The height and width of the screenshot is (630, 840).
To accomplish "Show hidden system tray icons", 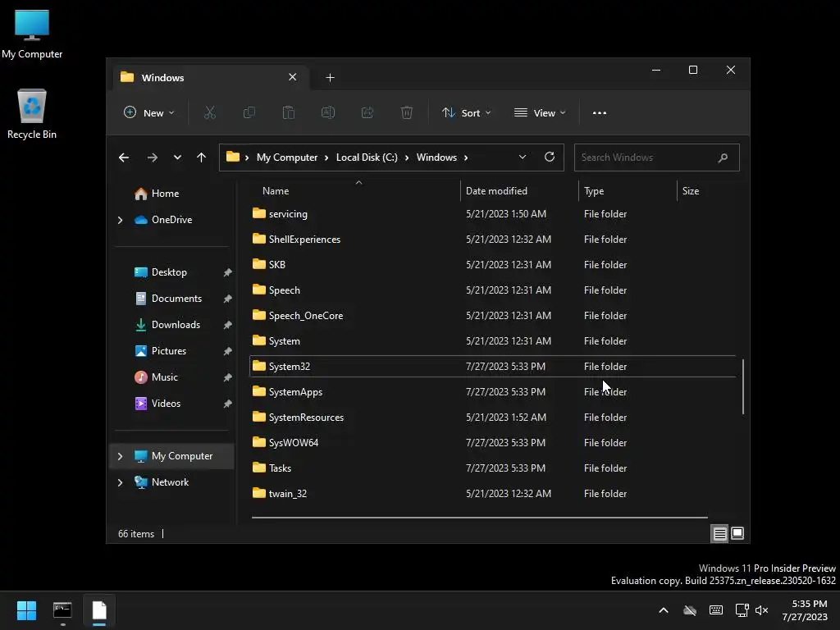I will click(663, 610).
